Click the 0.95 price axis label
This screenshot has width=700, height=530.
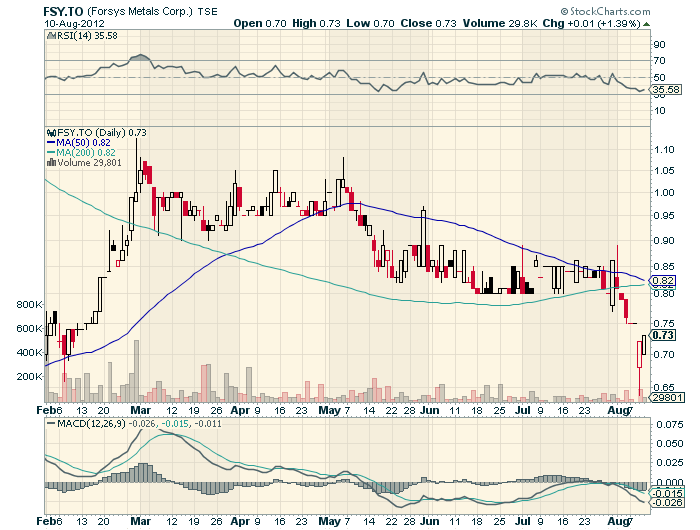(x=664, y=216)
